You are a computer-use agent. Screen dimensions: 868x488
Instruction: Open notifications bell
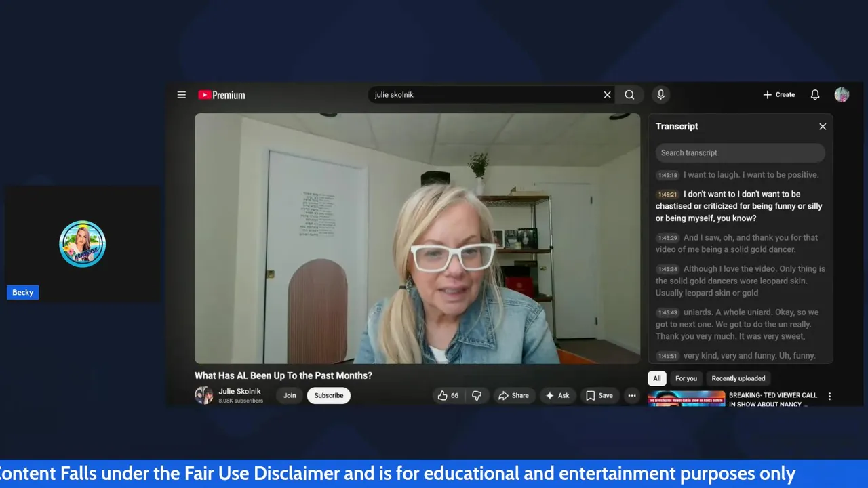815,95
